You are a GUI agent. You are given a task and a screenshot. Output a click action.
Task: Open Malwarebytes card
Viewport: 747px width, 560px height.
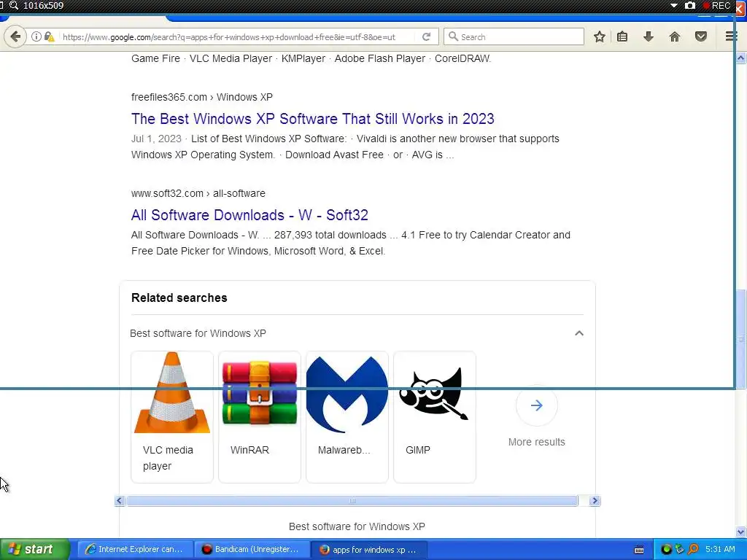click(x=347, y=416)
